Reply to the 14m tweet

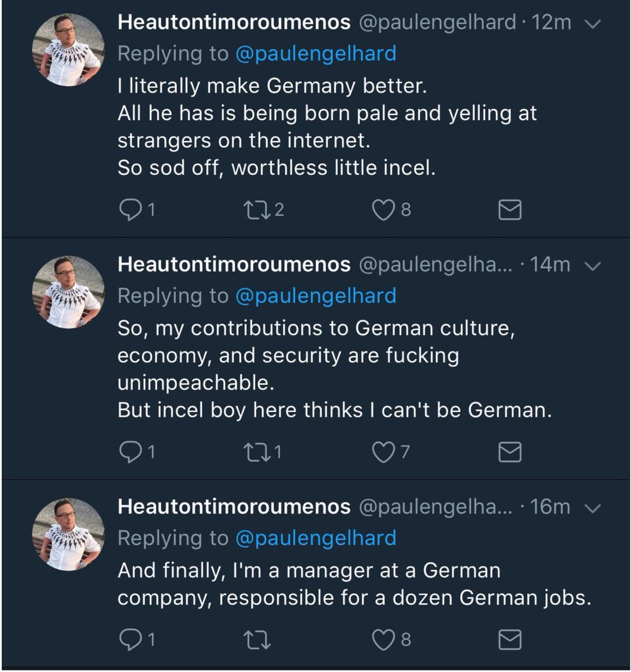click(x=131, y=452)
